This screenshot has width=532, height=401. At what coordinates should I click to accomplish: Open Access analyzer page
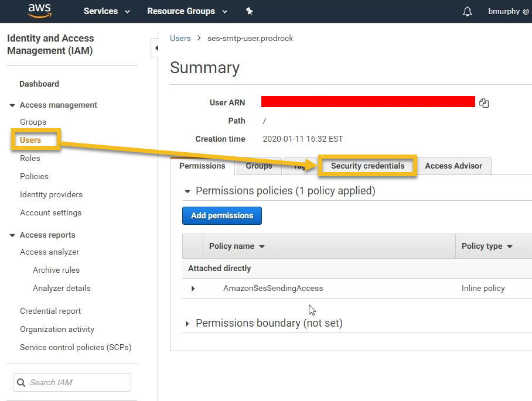(49, 252)
